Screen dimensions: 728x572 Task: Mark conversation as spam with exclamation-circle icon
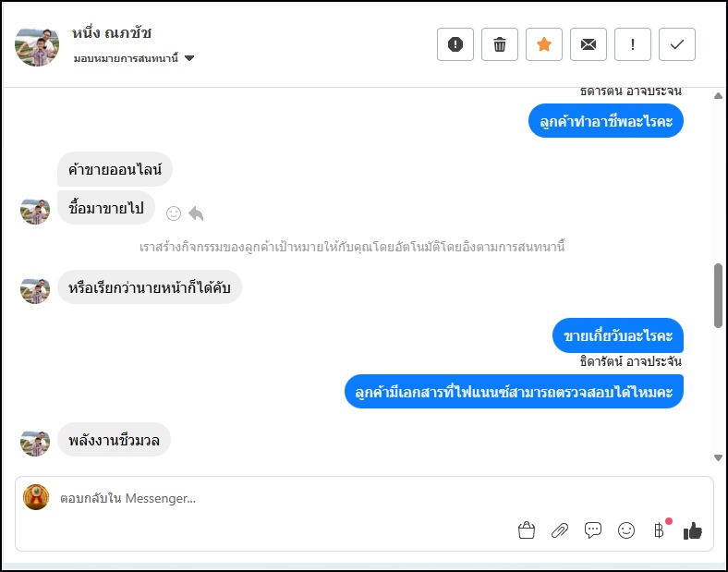[455, 44]
